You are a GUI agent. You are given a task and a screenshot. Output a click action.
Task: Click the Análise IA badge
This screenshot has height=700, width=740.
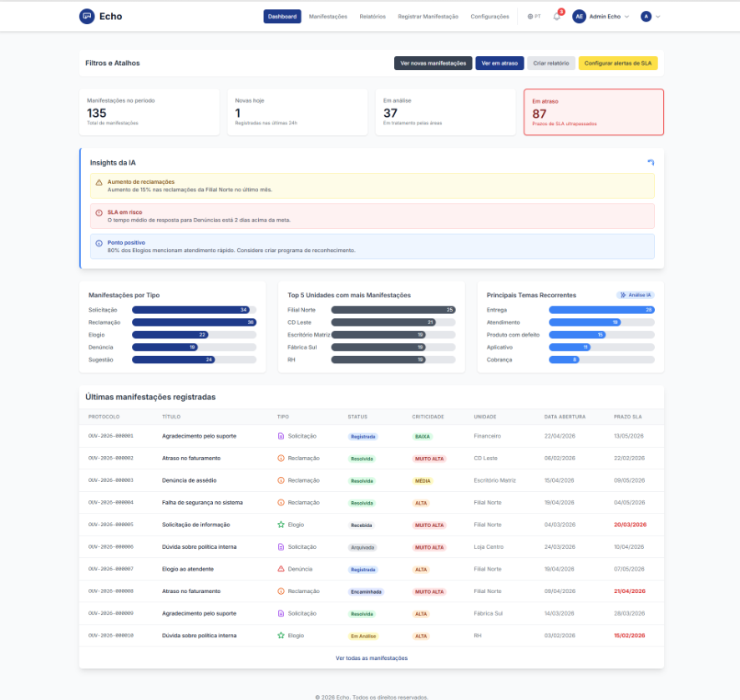tap(636, 295)
